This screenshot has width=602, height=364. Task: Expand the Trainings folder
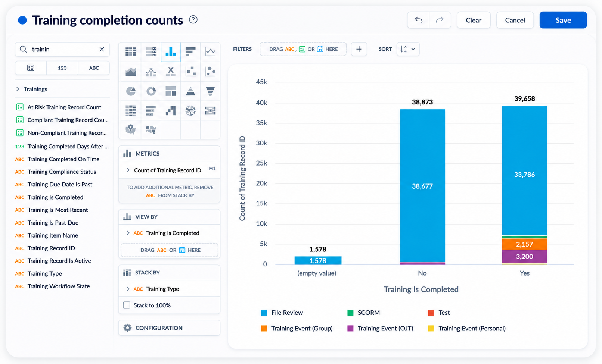click(x=18, y=89)
